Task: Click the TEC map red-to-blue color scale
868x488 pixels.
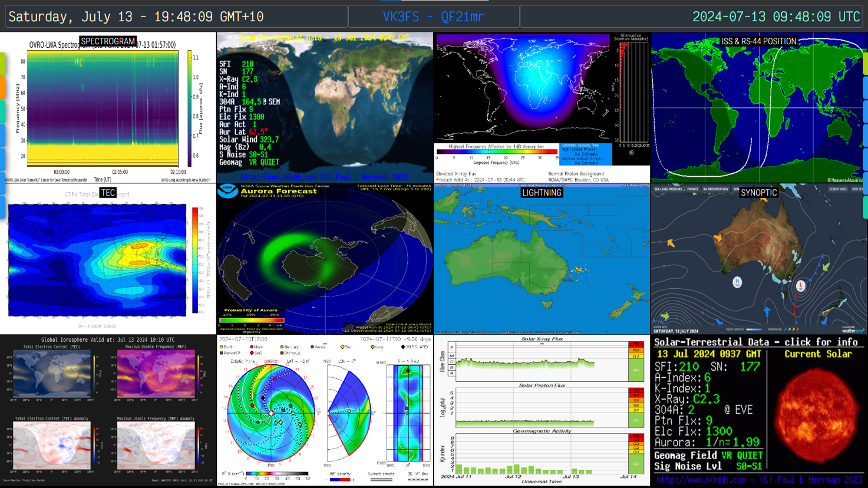Action: [x=195, y=259]
